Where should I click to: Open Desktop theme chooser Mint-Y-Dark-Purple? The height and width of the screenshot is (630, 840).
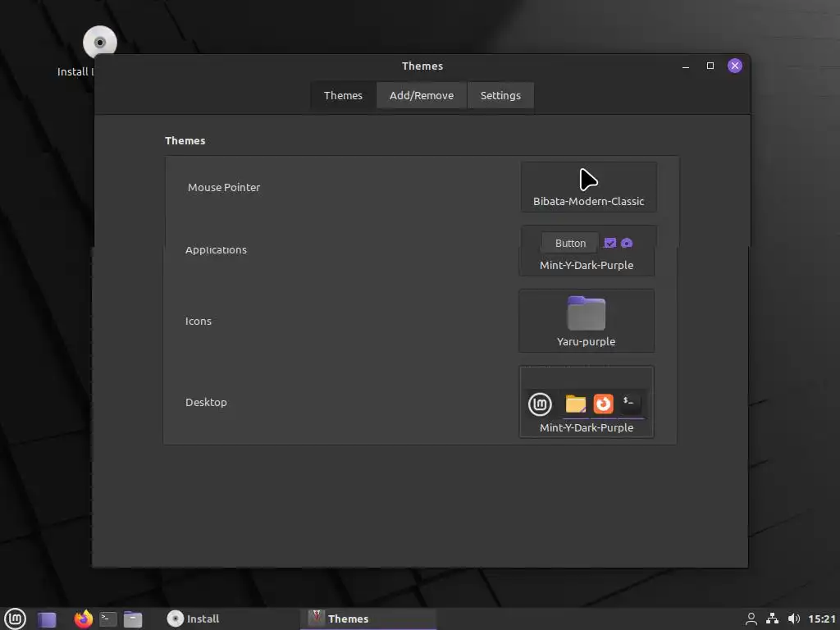pyautogui.click(x=587, y=402)
